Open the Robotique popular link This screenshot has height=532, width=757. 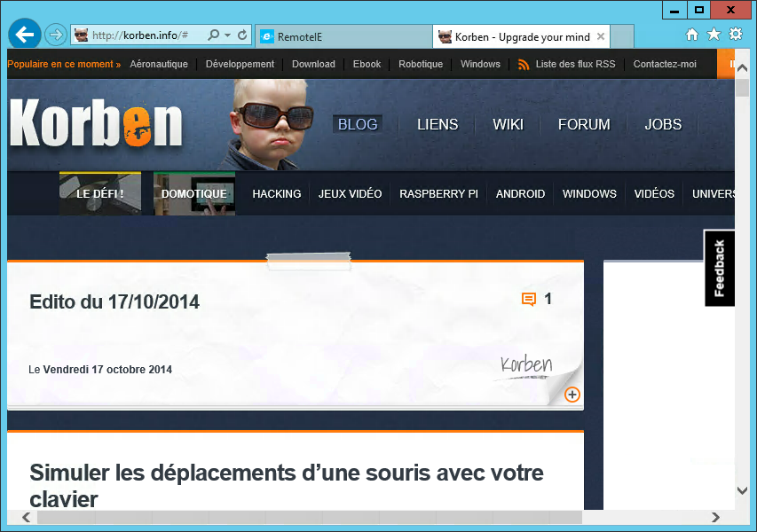[x=421, y=64]
